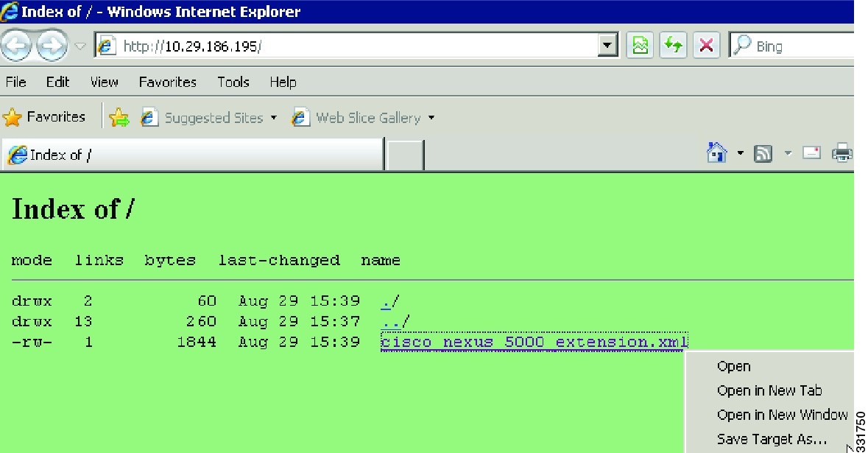Click the browser Forward arrow button
The width and height of the screenshot is (868, 453).
(x=52, y=46)
